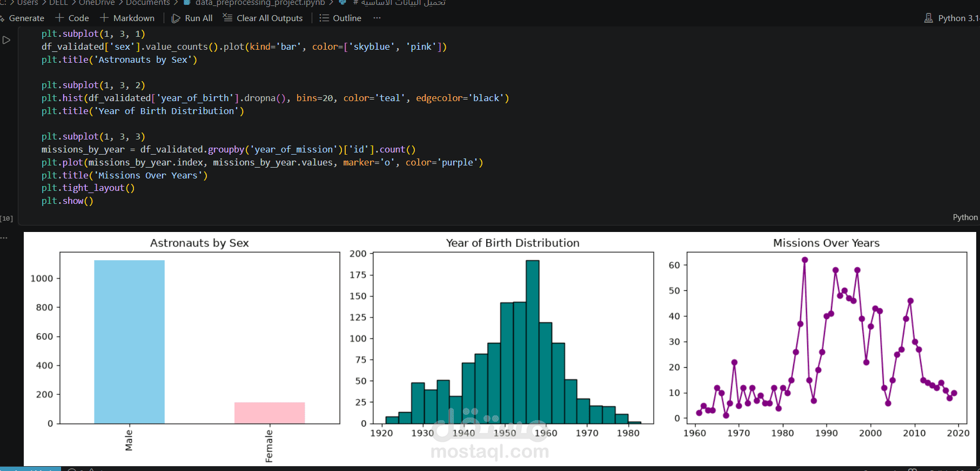Clear All Outputs of the notebook
980x471 pixels.
tap(263, 18)
